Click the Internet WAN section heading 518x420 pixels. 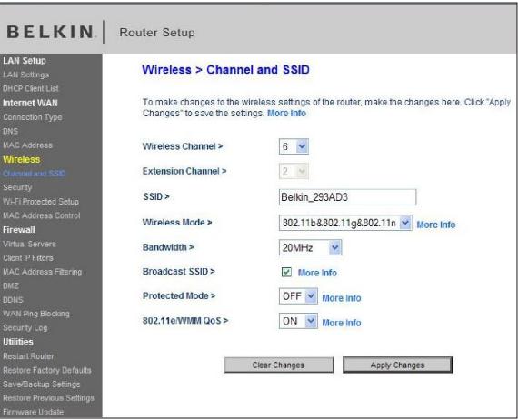(30, 103)
